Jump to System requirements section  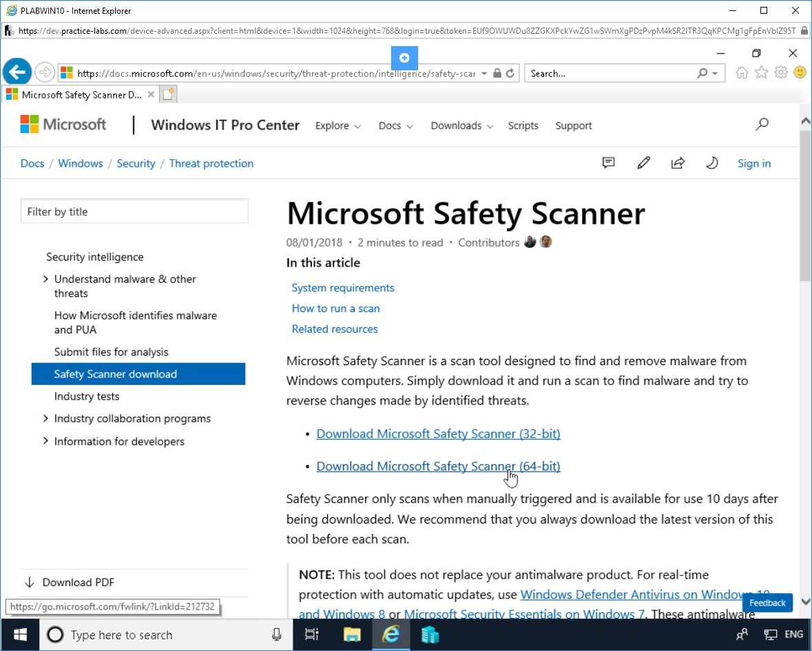click(343, 288)
